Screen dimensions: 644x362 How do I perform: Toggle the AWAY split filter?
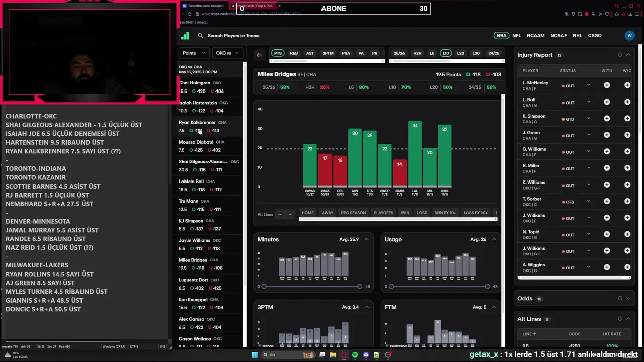328,213
